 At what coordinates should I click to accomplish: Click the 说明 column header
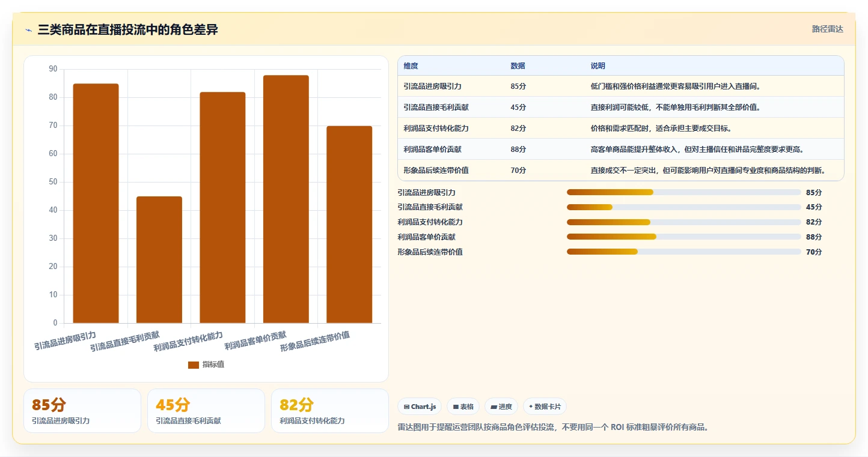598,65
